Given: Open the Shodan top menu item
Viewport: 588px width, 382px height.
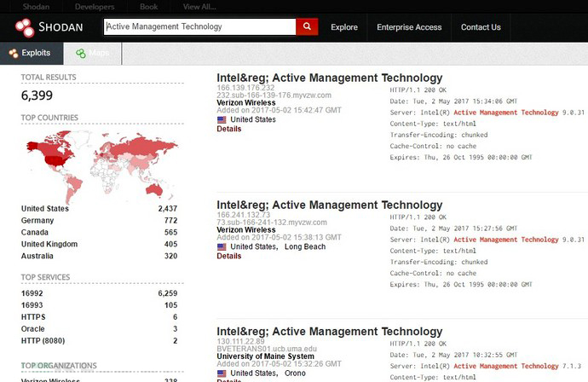Looking at the screenshot, I should (x=36, y=6).
